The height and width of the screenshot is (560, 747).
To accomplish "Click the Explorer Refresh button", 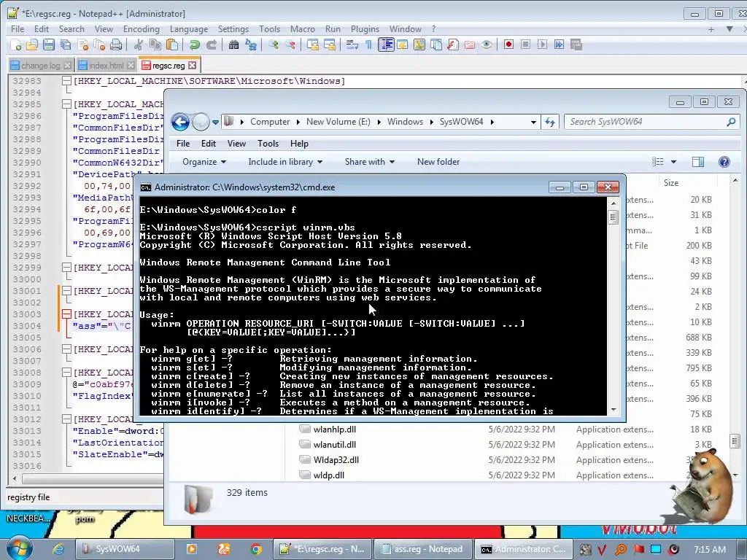I will click(550, 122).
